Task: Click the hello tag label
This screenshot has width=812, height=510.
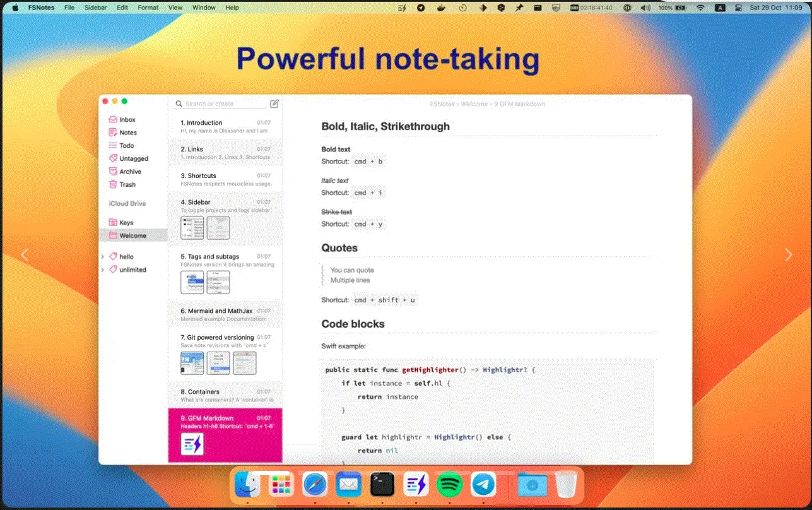Action: coord(126,257)
